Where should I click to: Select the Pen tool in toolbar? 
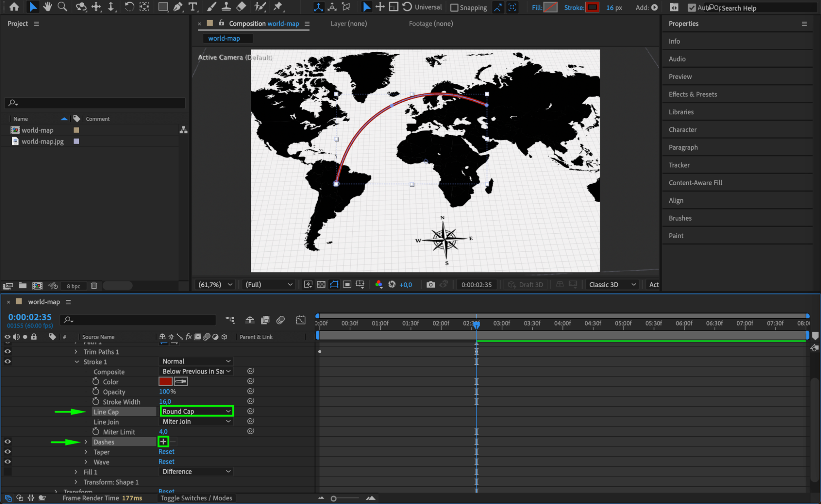[178, 7]
